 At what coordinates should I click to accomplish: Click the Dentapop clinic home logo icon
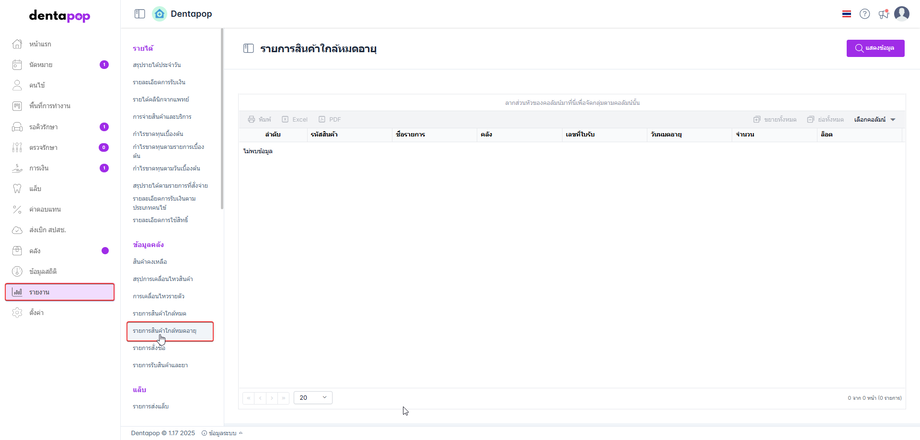[159, 13]
